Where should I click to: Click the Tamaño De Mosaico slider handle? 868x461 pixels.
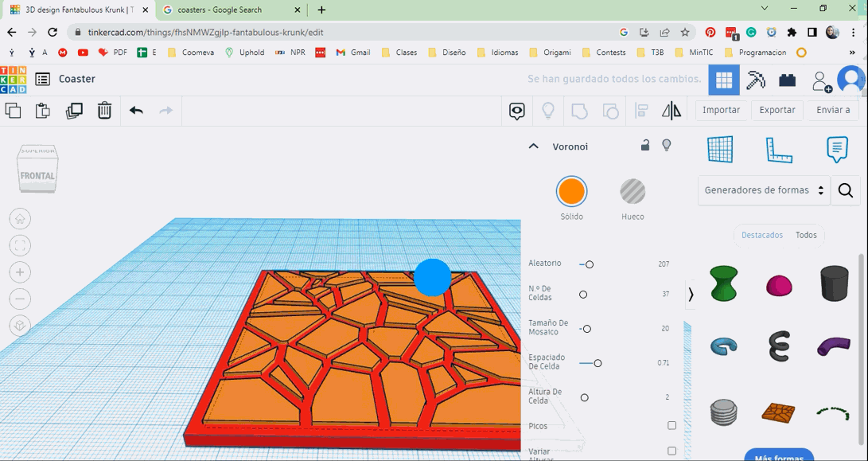(587, 329)
